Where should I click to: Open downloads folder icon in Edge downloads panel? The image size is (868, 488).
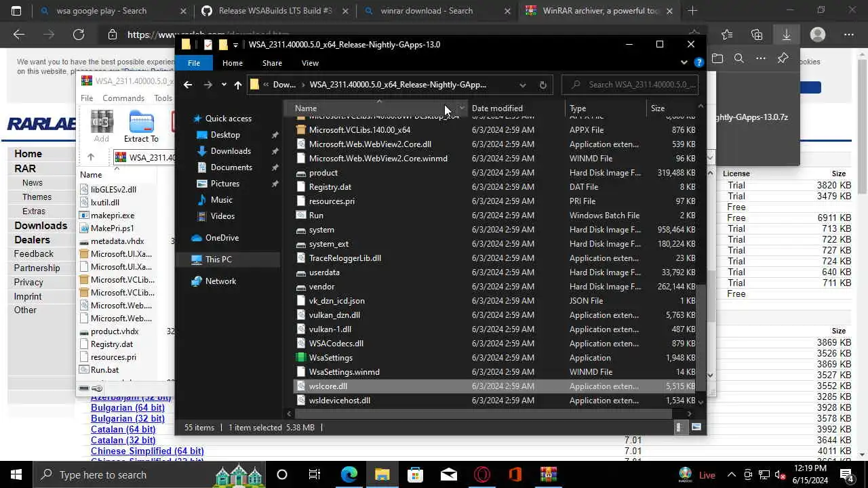[717, 59]
